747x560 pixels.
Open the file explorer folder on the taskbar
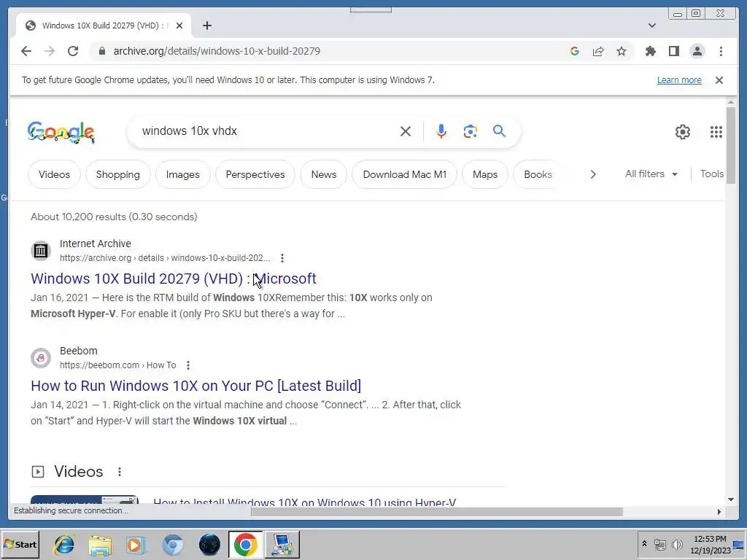pyautogui.click(x=100, y=545)
